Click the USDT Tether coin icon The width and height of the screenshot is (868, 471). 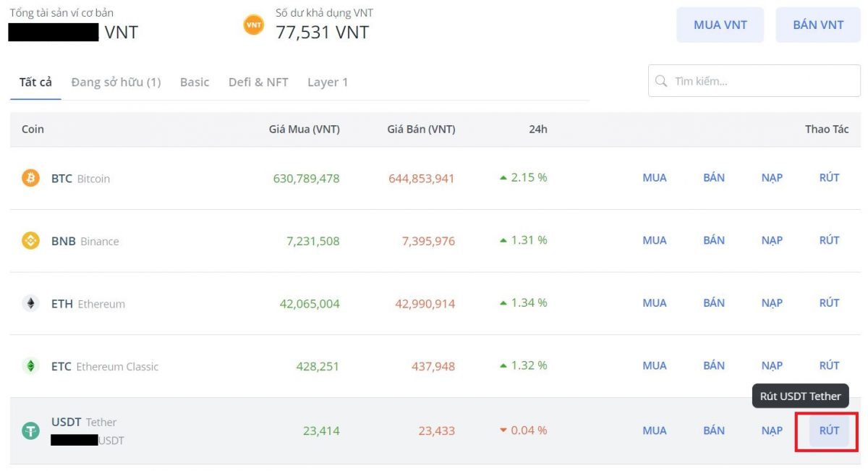[x=30, y=431]
